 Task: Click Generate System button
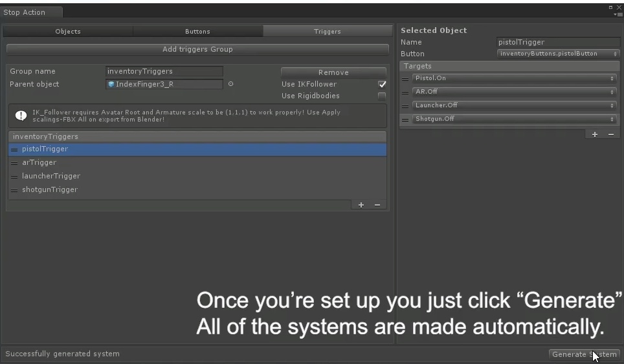click(x=585, y=354)
